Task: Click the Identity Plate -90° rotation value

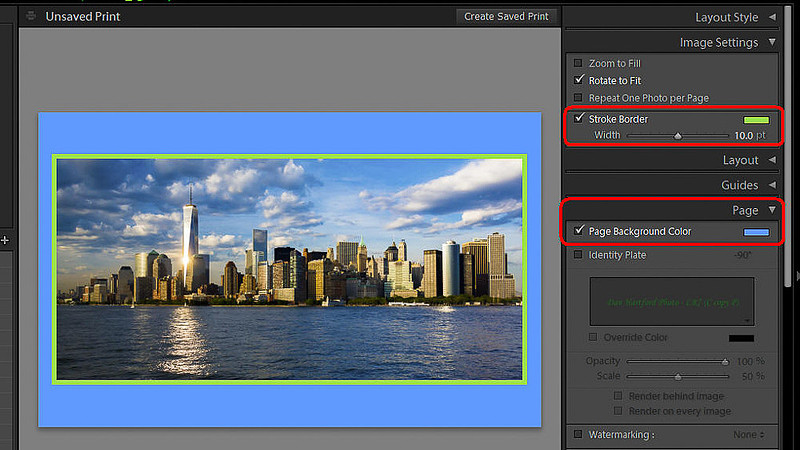Action: tap(743, 255)
